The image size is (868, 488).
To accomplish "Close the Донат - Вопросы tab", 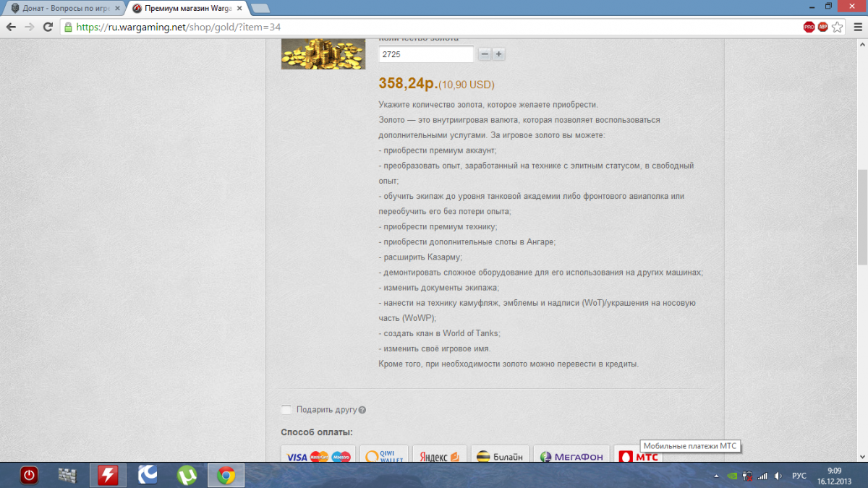I will coord(116,8).
